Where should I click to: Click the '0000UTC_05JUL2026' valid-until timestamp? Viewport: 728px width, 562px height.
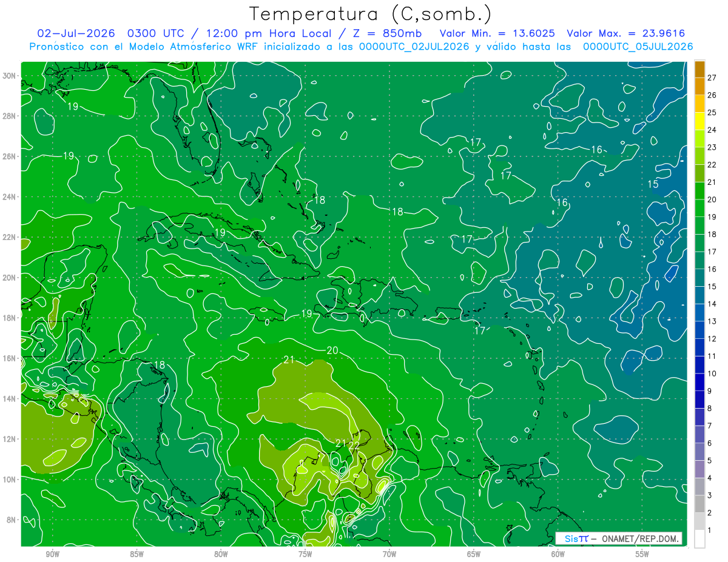click(x=638, y=46)
